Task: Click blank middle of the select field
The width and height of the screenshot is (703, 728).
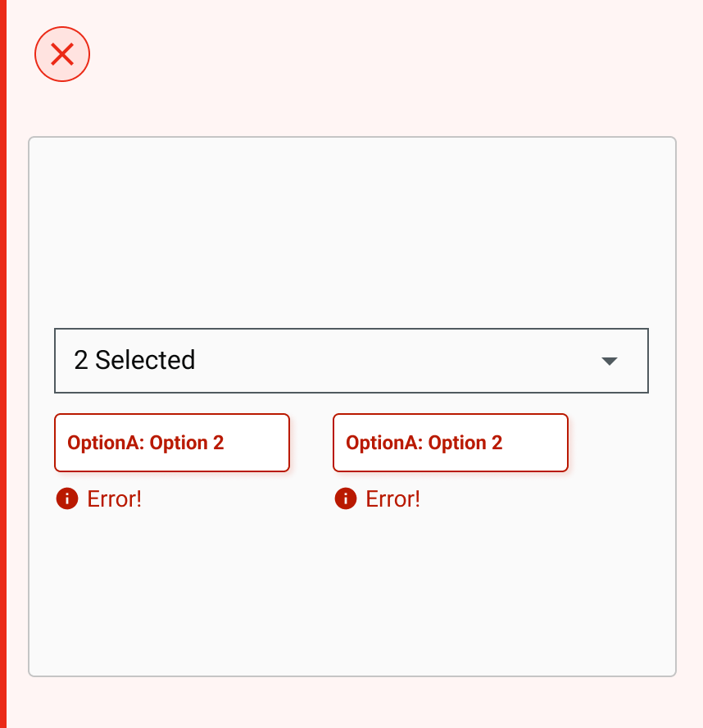Action: coord(393,361)
